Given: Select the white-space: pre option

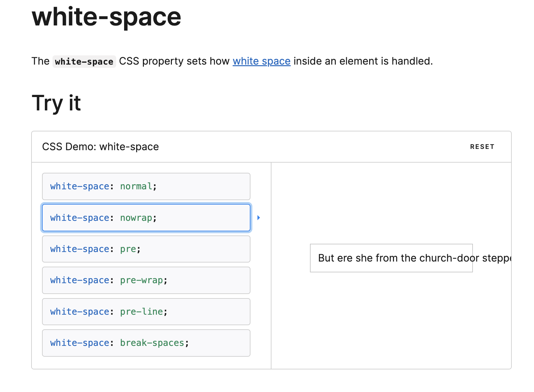Looking at the screenshot, I should tap(146, 249).
